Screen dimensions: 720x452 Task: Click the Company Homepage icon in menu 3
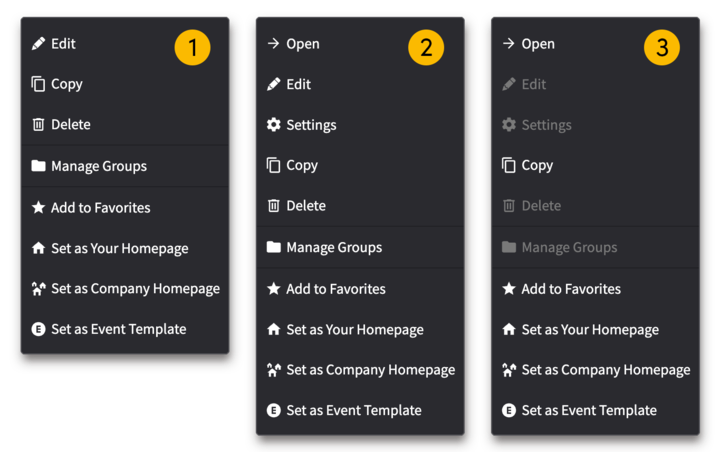508,370
